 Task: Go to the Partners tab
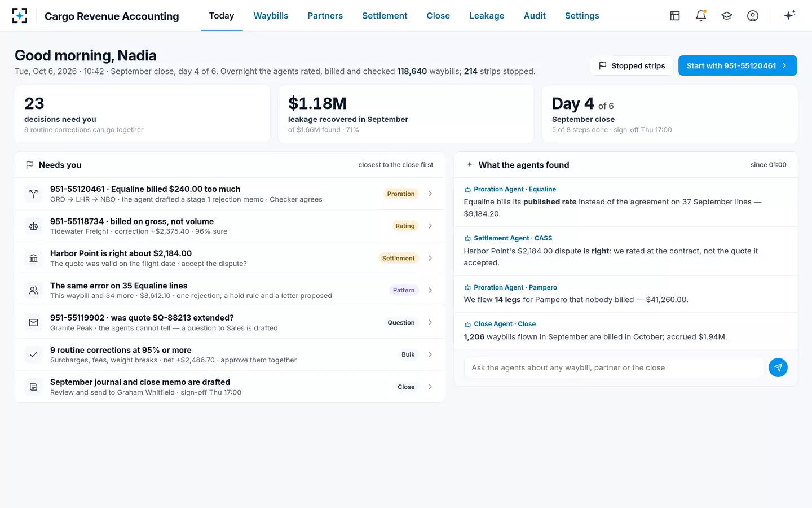click(x=325, y=16)
